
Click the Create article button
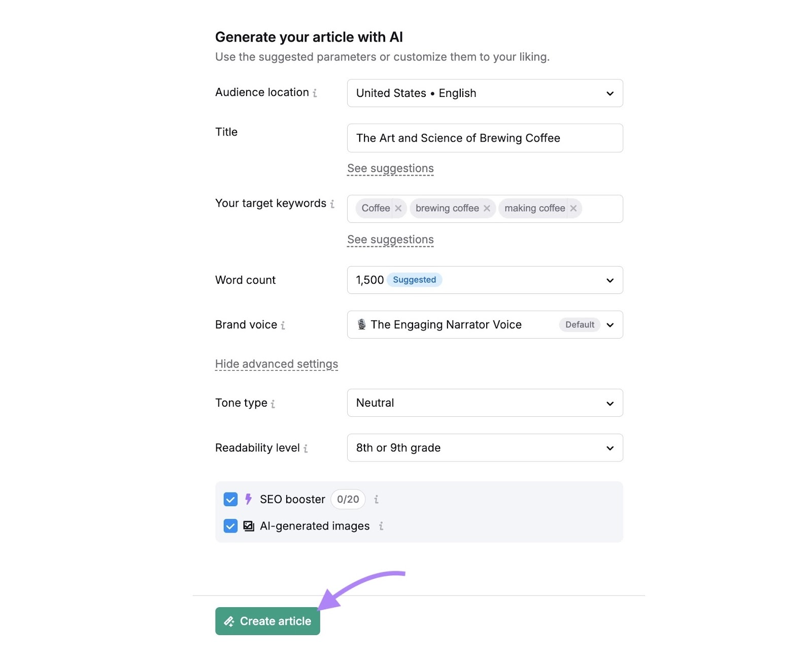267,621
